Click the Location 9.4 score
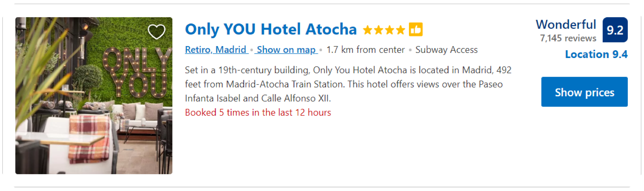Viewport: 644px width, 191px height. [596, 54]
